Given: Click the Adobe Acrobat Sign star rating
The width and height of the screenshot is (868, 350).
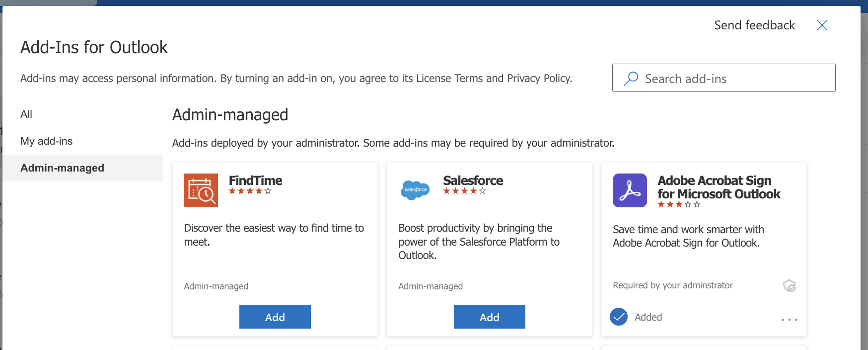Looking at the screenshot, I should click(679, 204).
